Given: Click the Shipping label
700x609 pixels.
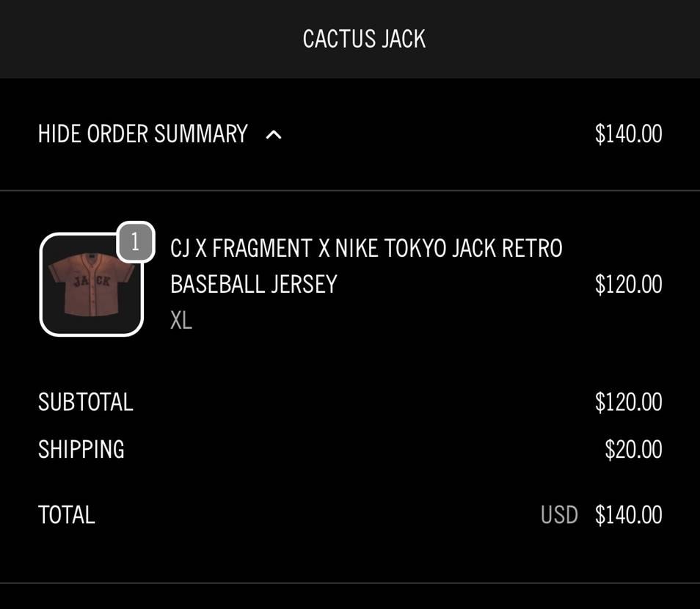Looking at the screenshot, I should (81, 449).
